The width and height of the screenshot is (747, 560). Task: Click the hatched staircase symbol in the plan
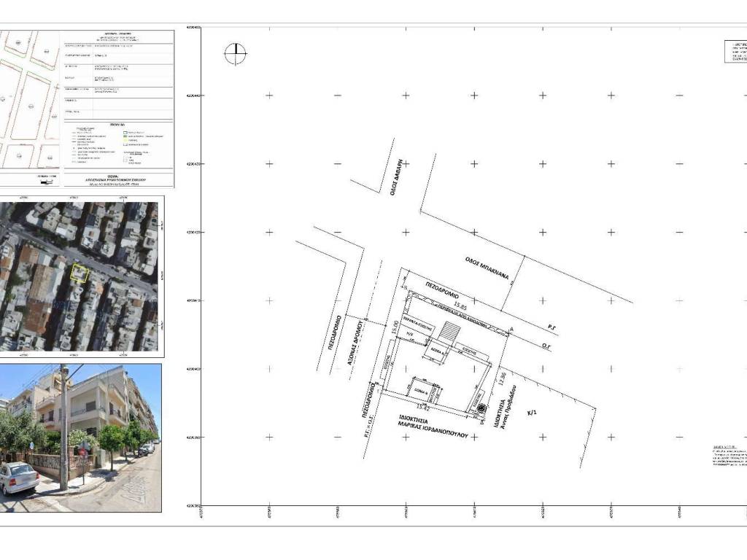click(449, 332)
